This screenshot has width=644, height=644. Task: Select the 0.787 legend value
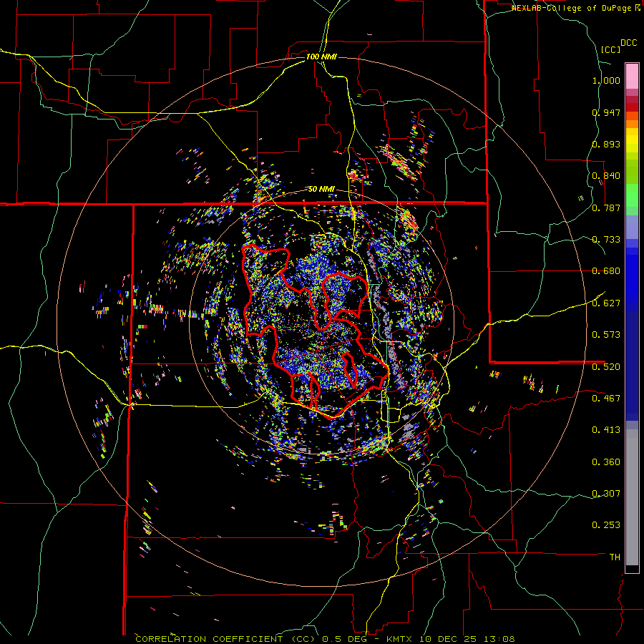(606, 208)
